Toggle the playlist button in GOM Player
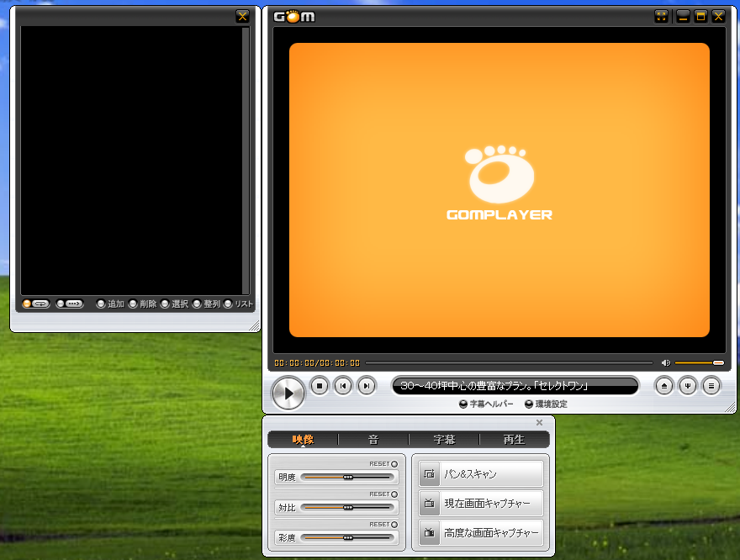This screenshot has height=560, width=740. pos(711,386)
